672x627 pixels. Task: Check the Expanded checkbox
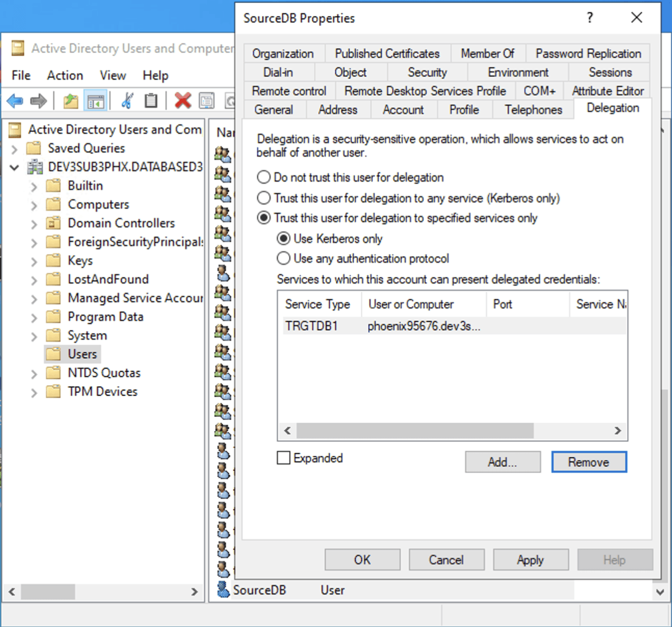(283, 458)
